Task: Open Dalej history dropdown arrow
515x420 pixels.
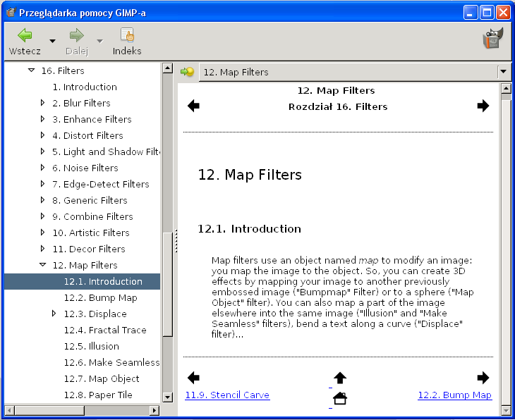Action: click(100, 41)
